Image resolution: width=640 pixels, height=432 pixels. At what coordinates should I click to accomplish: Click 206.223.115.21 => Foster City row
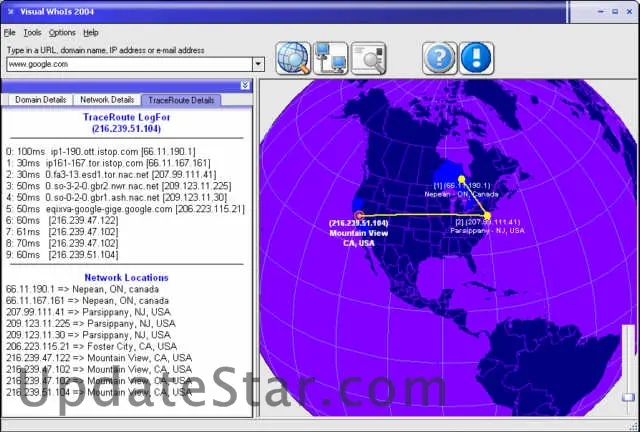[91, 346]
